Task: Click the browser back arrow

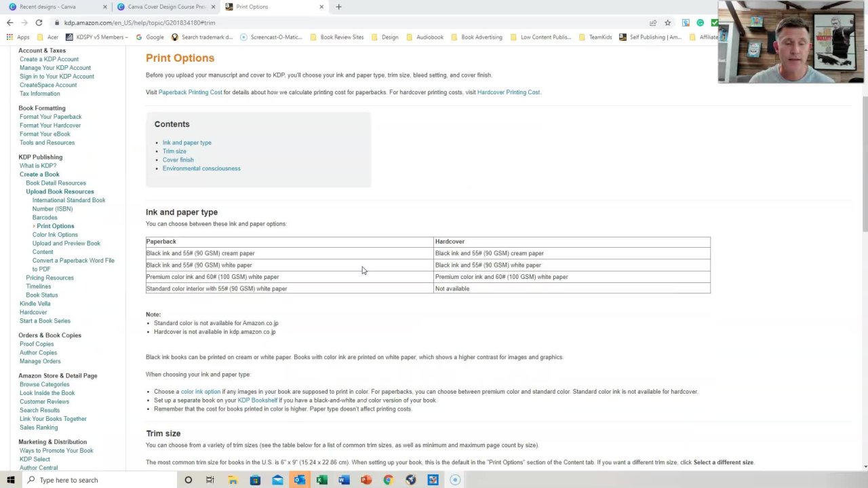Action: coord(9,22)
